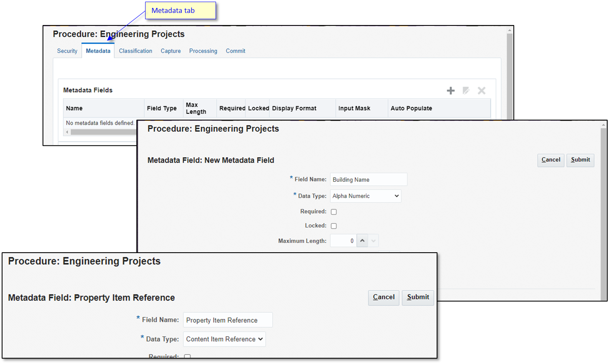The image size is (608, 364).
Task: Submit the Property Item Reference field
Action: pyautogui.click(x=417, y=297)
